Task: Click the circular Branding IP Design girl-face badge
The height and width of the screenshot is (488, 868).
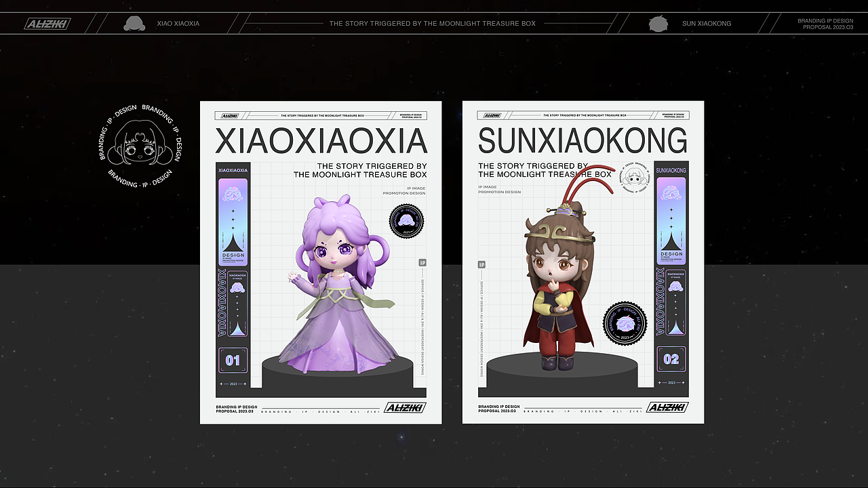Action: point(140,146)
